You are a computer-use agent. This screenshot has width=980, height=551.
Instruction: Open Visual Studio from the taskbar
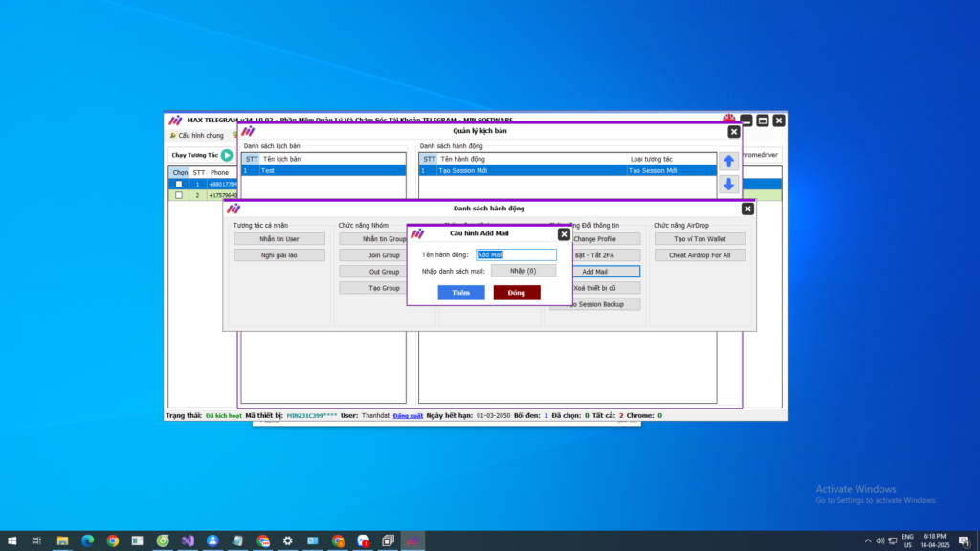coord(188,540)
